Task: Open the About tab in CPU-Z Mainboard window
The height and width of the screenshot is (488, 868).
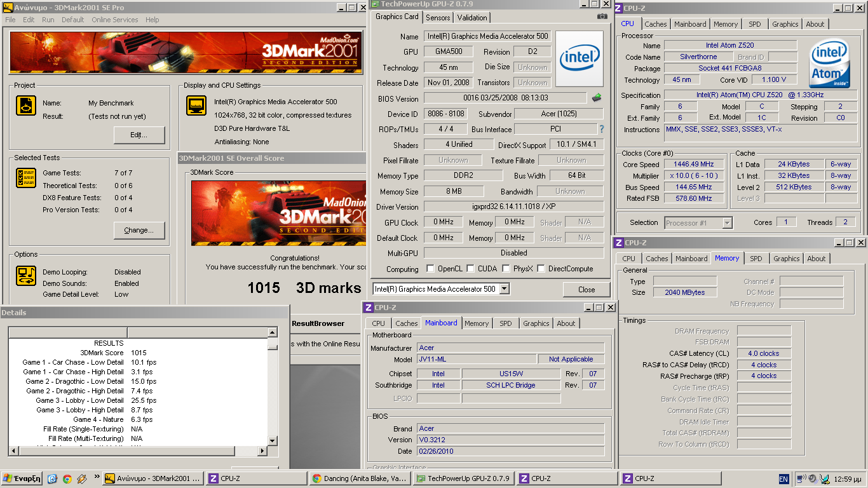Action: coord(566,323)
